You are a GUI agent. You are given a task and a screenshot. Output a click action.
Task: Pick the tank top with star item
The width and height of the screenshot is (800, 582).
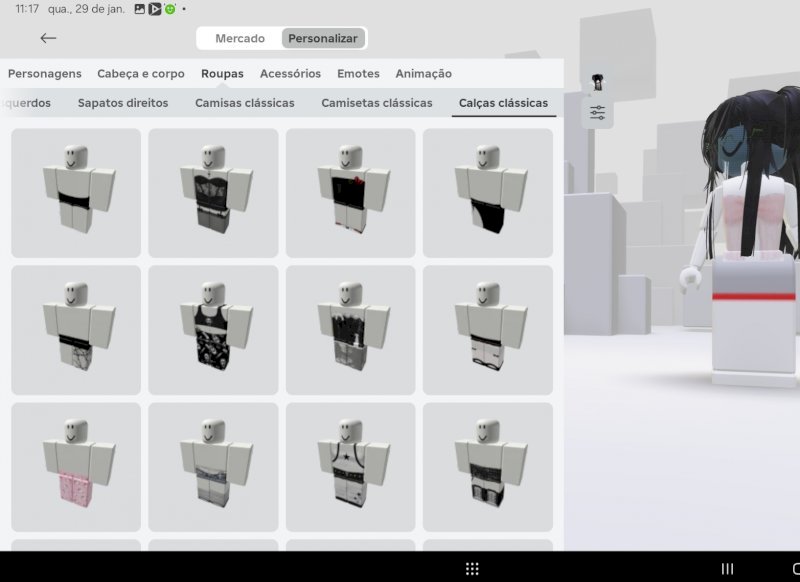350,467
